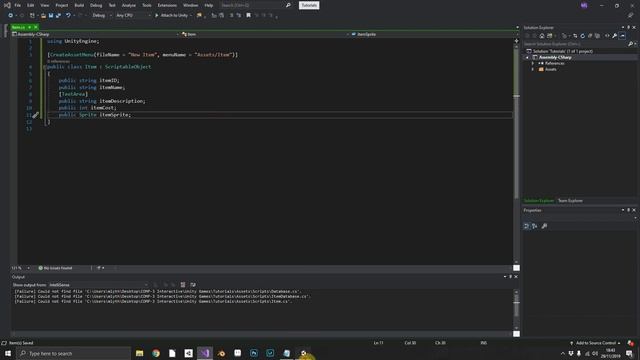This screenshot has height=360, width=640.
Task: Click the Navigate Backward toolbar icon
Action: tap(11, 16)
